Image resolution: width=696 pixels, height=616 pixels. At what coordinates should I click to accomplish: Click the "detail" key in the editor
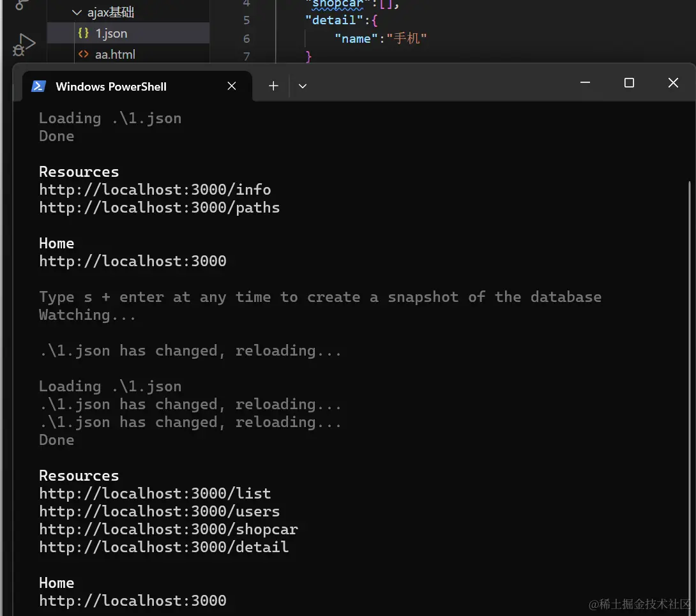tap(334, 20)
